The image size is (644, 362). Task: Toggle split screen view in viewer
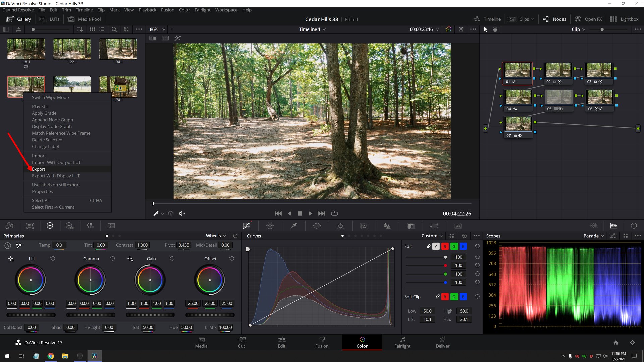[165, 38]
